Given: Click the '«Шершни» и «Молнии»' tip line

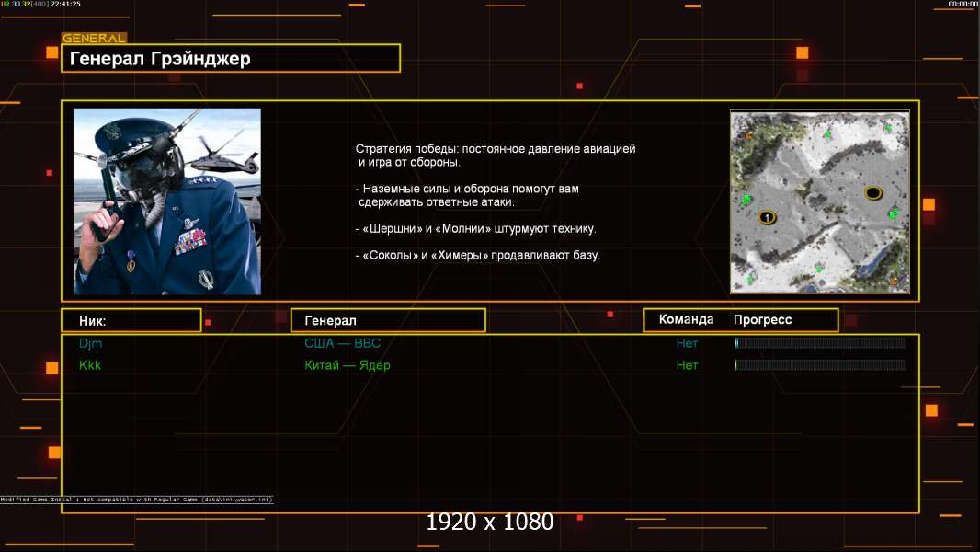Looking at the screenshot, I should [475, 229].
